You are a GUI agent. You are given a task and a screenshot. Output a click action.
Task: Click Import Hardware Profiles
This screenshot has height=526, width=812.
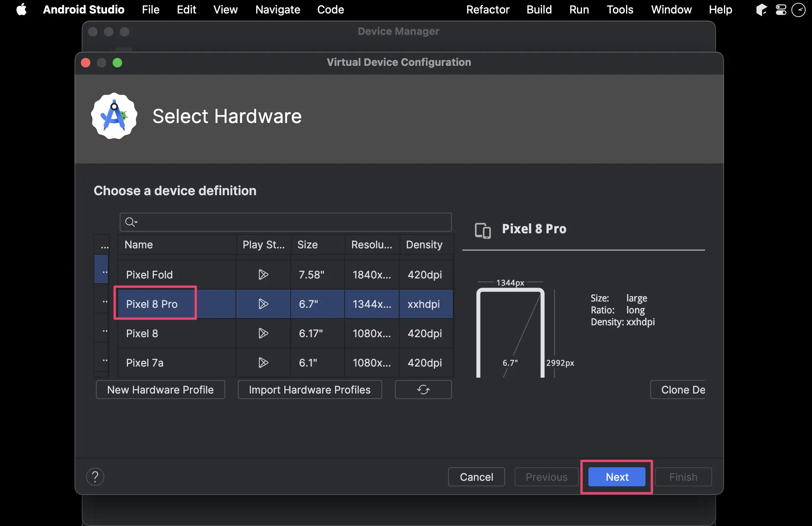tap(310, 390)
